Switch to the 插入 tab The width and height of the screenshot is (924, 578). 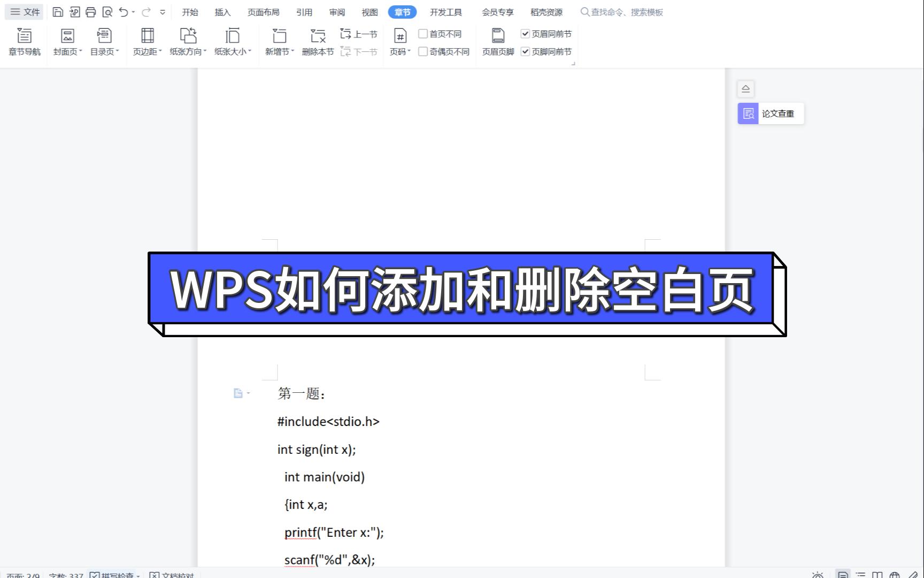pos(222,12)
